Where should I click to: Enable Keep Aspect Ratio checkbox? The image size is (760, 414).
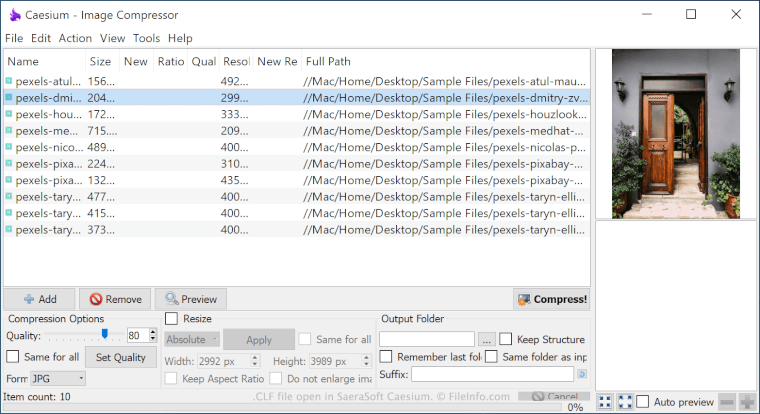pos(171,378)
